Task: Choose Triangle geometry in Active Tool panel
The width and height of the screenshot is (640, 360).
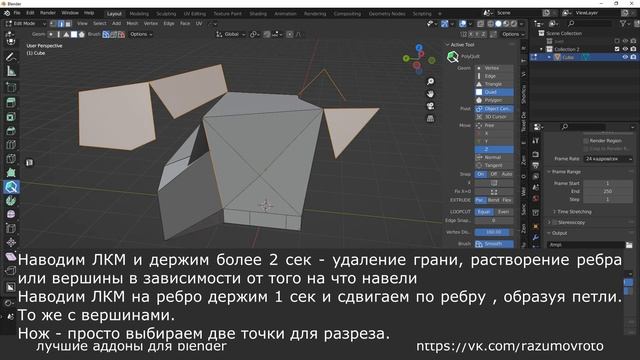Action: point(494,84)
